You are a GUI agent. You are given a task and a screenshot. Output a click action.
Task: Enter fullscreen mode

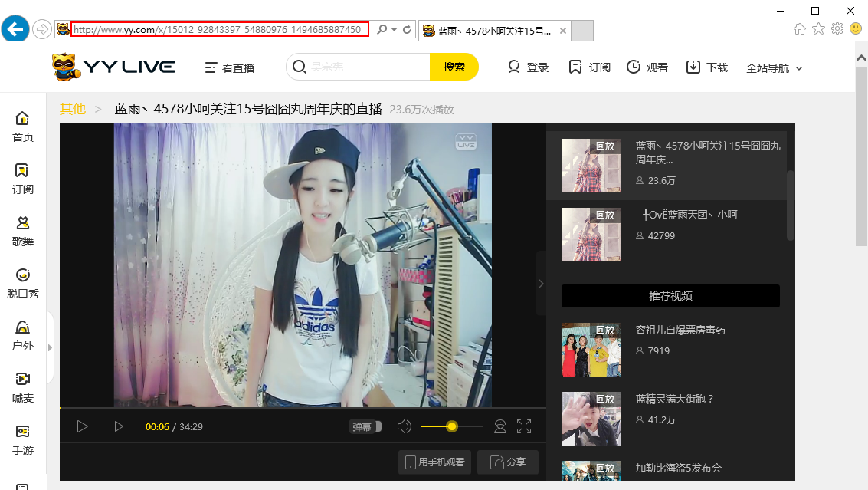524,426
